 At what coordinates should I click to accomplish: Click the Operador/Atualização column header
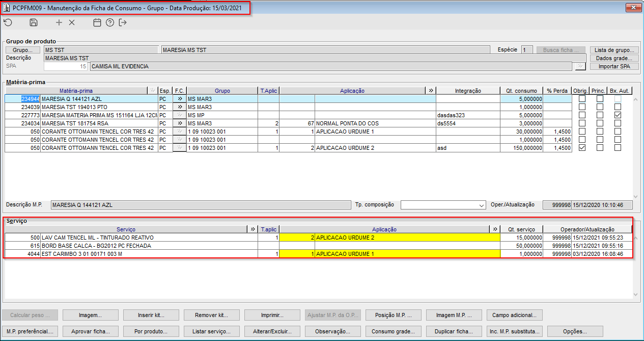[x=587, y=229]
